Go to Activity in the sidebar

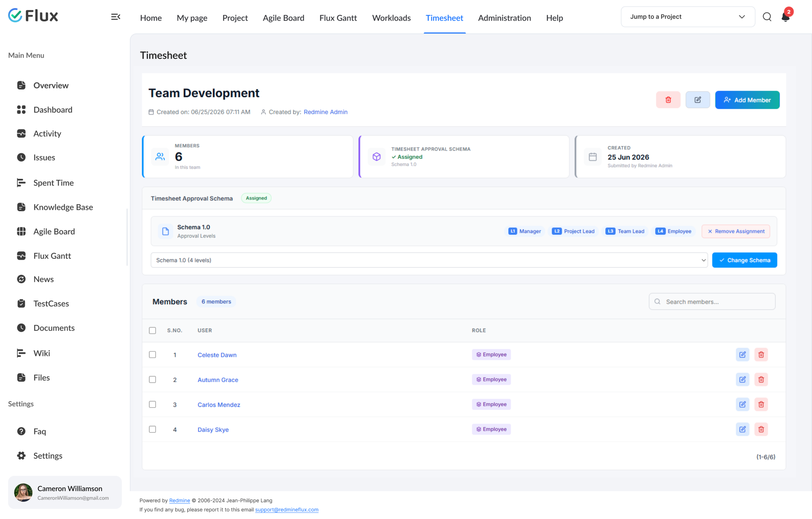(x=39, y=133)
